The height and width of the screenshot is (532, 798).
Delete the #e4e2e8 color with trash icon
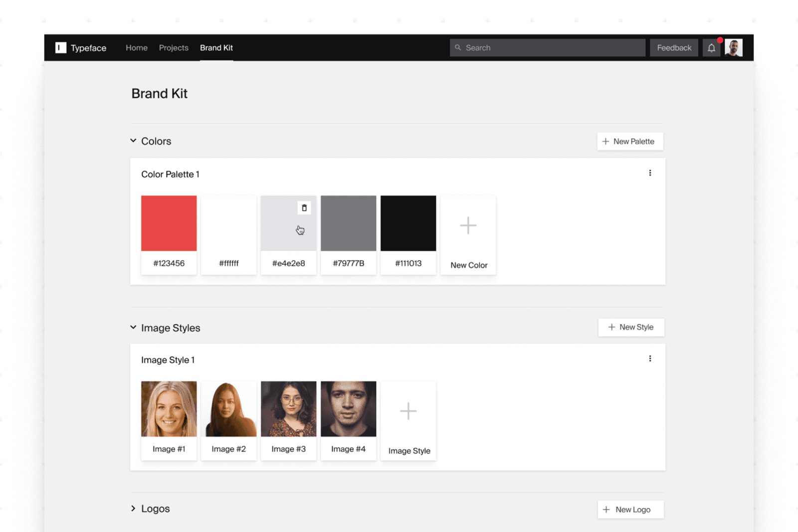pos(304,208)
